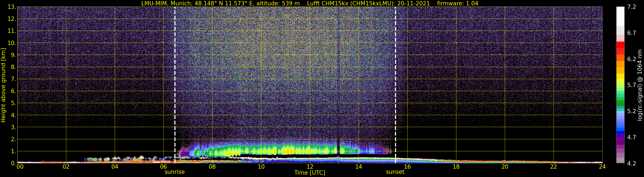Click the "Height above ground [km]" axis title

[3, 85]
